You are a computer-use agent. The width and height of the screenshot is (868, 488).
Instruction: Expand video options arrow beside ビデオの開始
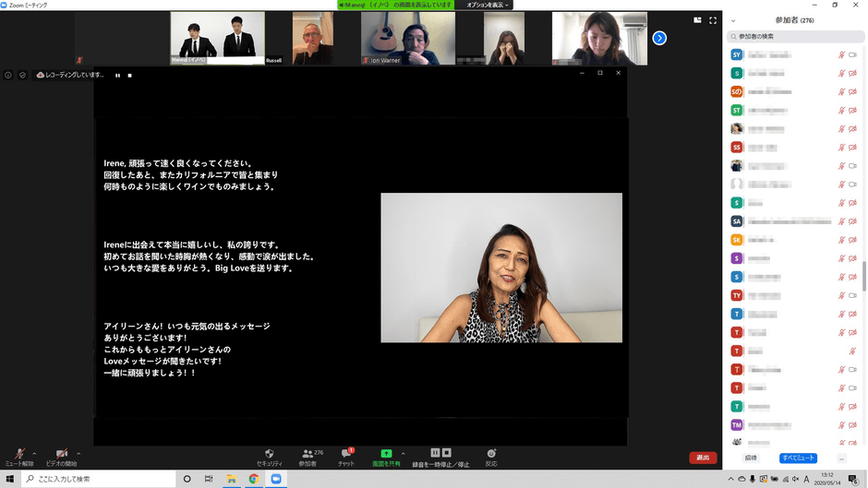[x=78, y=453]
